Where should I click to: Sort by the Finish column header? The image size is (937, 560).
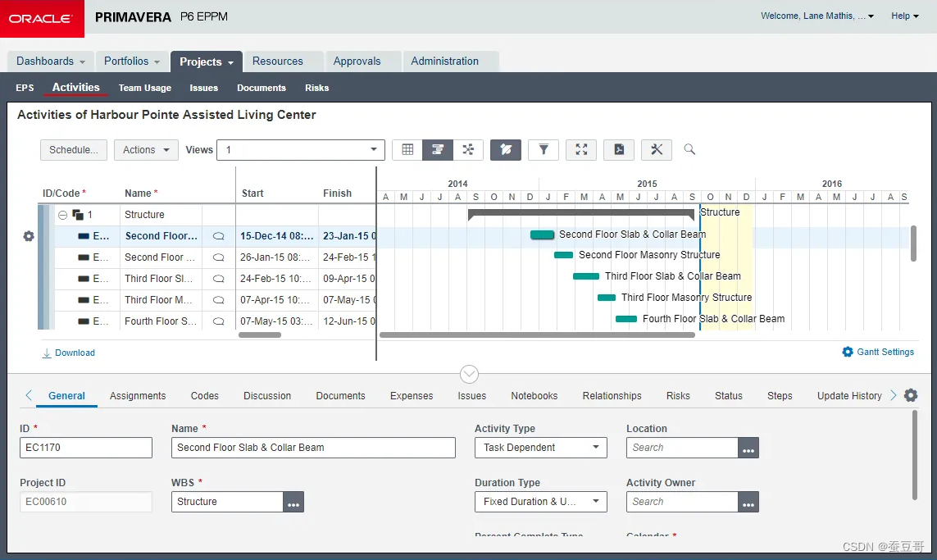coord(337,193)
